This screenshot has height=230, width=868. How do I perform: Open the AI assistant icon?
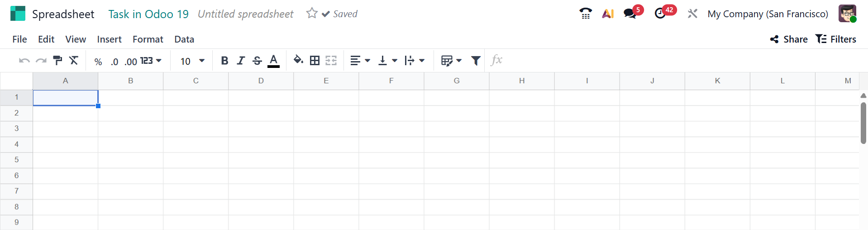click(608, 14)
